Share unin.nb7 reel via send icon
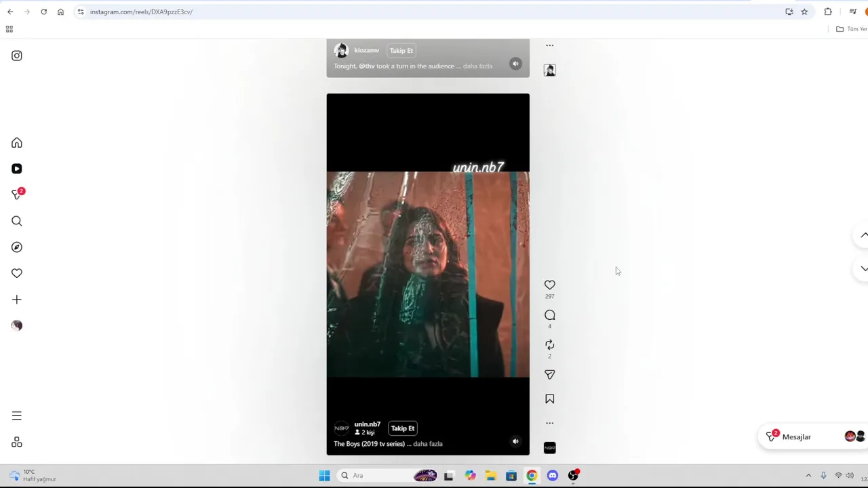868x488 pixels. click(550, 375)
